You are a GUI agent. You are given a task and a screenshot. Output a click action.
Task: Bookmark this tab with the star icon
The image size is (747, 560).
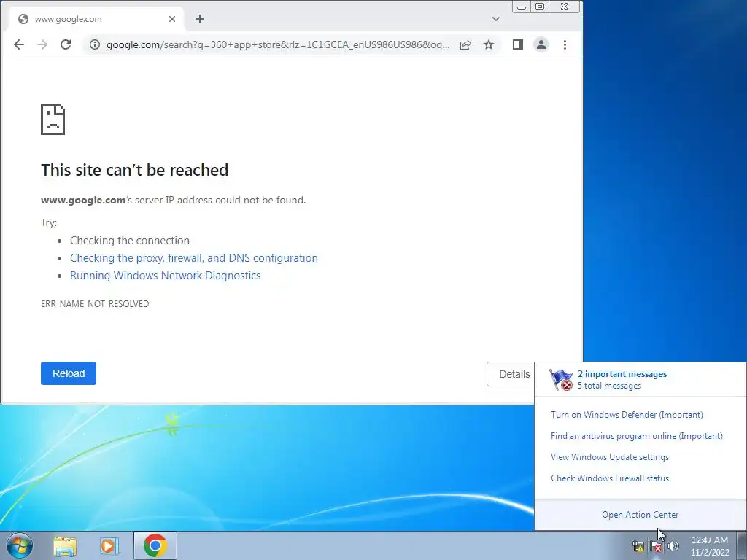[489, 44]
